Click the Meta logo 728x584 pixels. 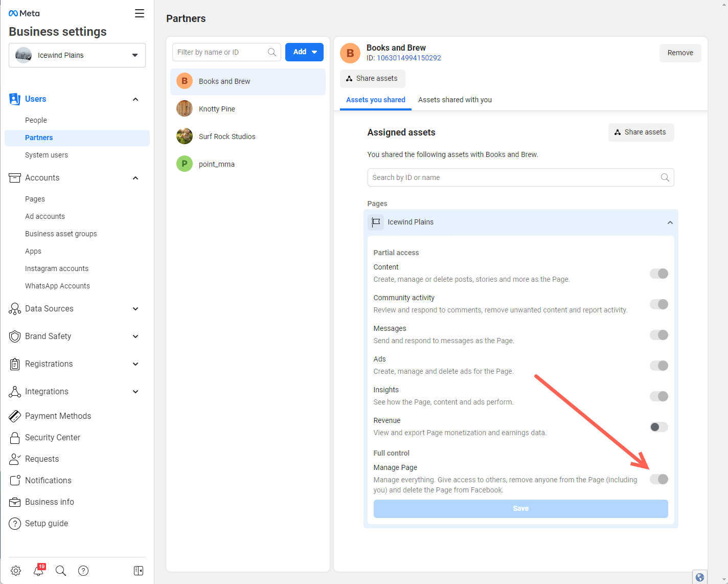click(24, 13)
